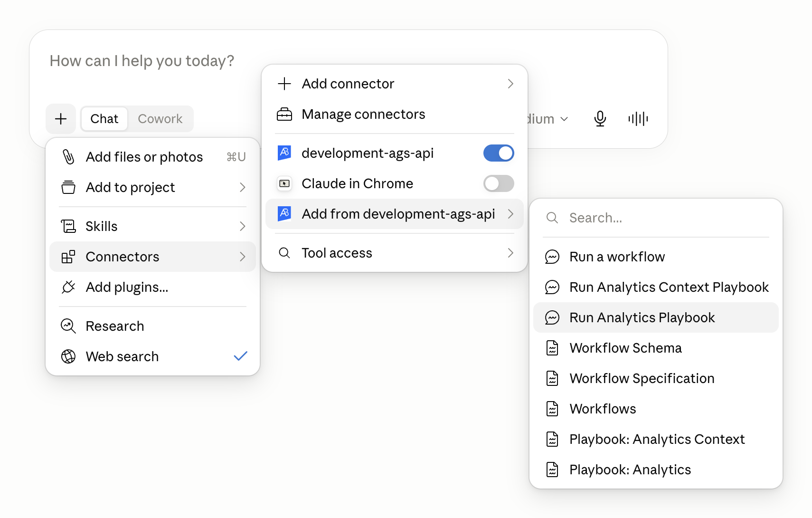Disable the development-ags-api connector toggle
Viewport: 812px width, 518px height.
click(499, 153)
